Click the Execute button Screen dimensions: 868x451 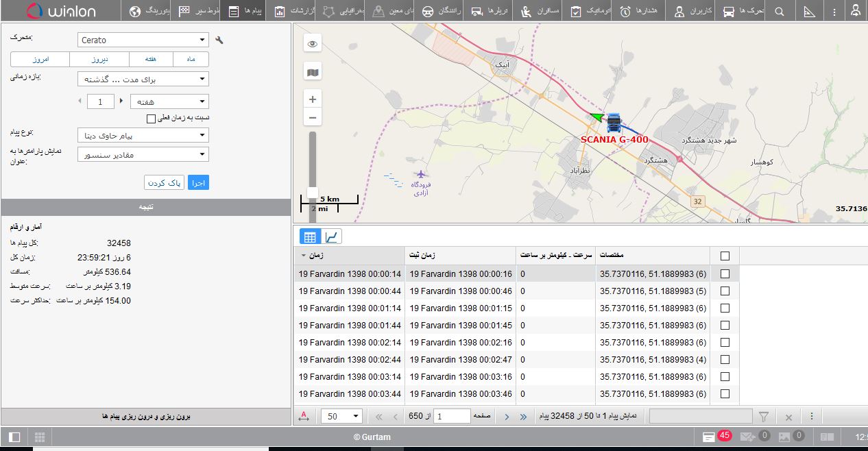pos(198,182)
